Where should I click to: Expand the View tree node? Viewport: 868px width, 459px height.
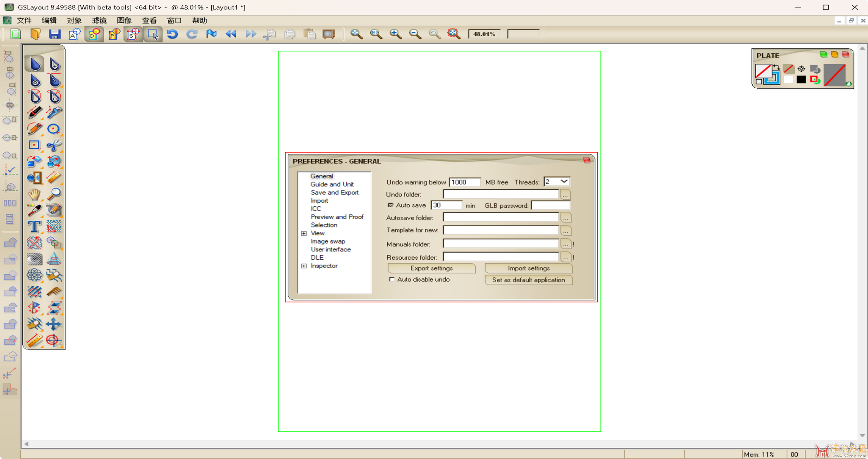click(x=304, y=233)
